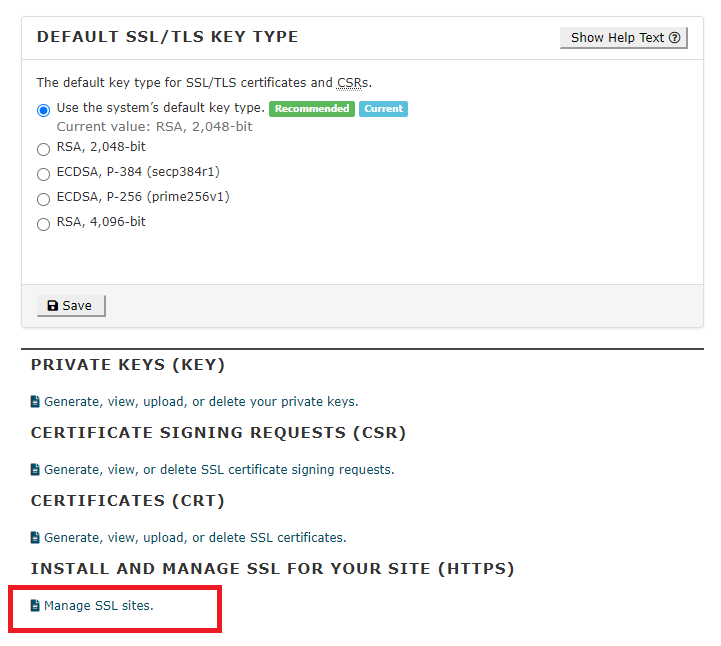Click the question mark help icon
Screen dimensions: 721x646
tap(675, 38)
